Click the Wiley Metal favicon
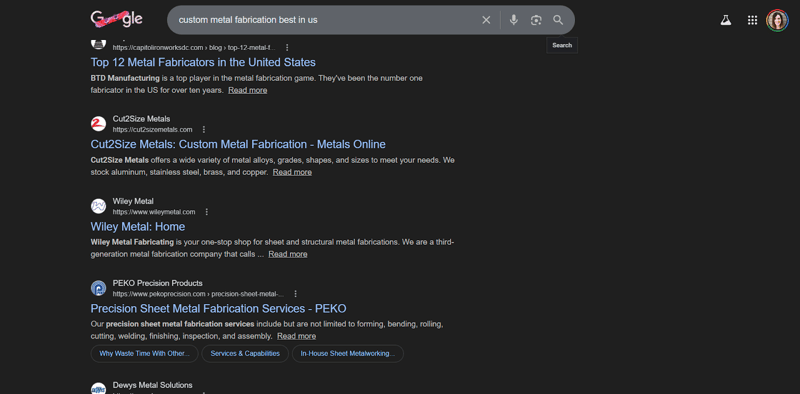The image size is (800, 394). click(x=98, y=206)
